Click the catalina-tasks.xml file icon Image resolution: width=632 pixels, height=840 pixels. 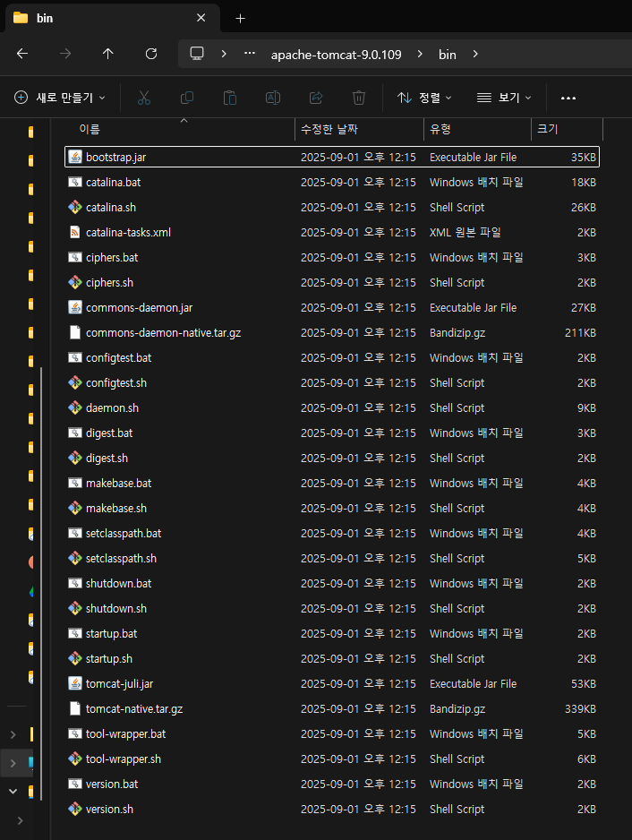click(x=75, y=233)
